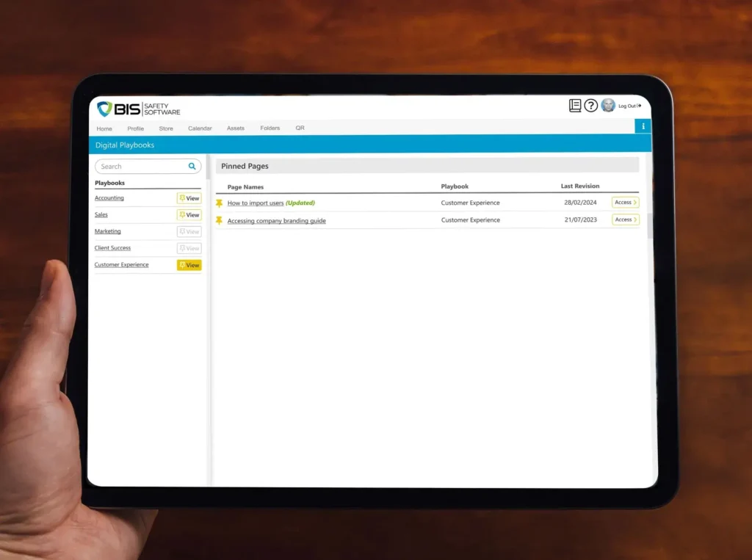
Task: Click highlighted View for Customer Experience
Action: coord(189,265)
